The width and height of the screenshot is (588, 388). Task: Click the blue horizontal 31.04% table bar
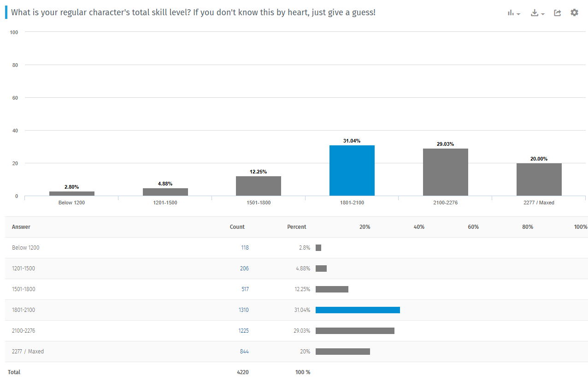tap(358, 310)
